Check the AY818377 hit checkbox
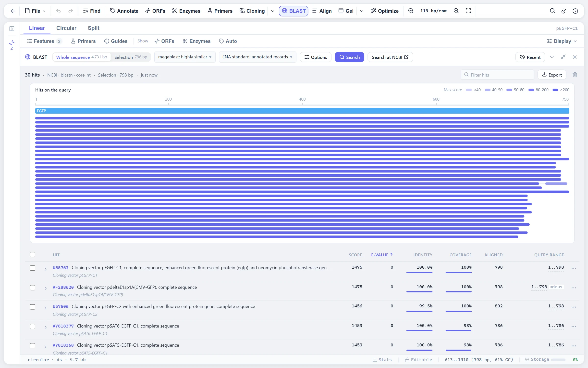Image resolution: width=588 pixels, height=368 pixels. (x=33, y=327)
